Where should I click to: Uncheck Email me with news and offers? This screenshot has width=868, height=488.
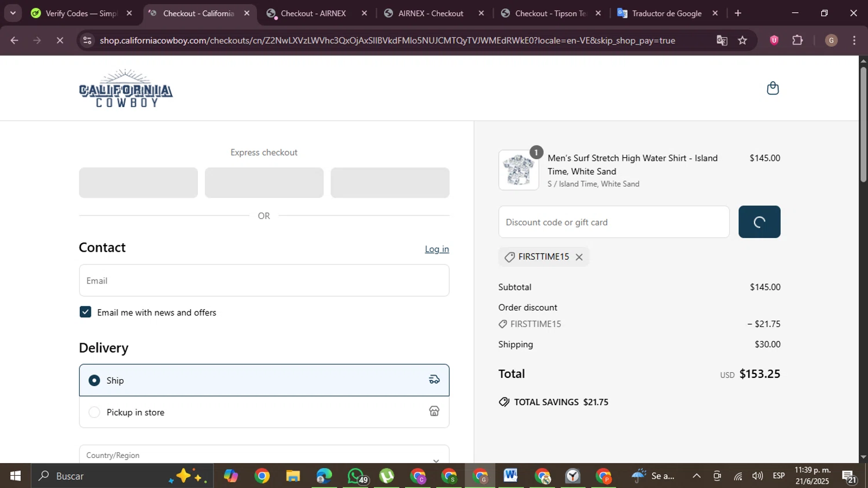[86, 312]
